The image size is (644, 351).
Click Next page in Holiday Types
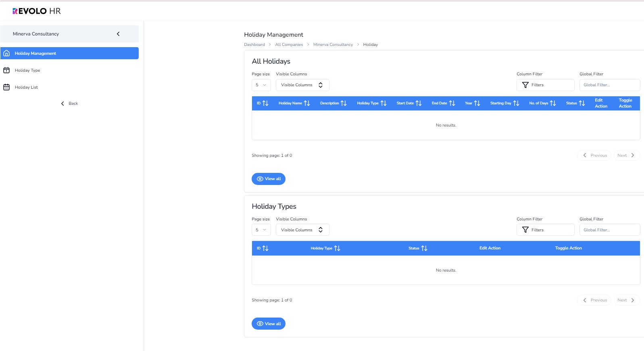[x=627, y=300]
